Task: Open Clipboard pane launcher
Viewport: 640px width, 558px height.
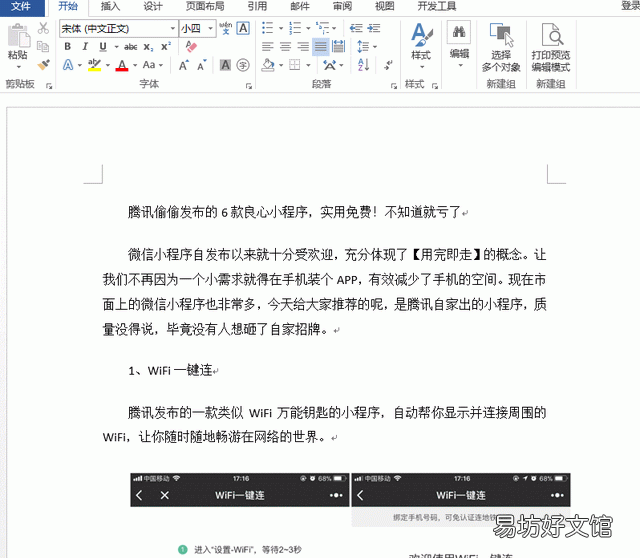Action: point(49,86)
